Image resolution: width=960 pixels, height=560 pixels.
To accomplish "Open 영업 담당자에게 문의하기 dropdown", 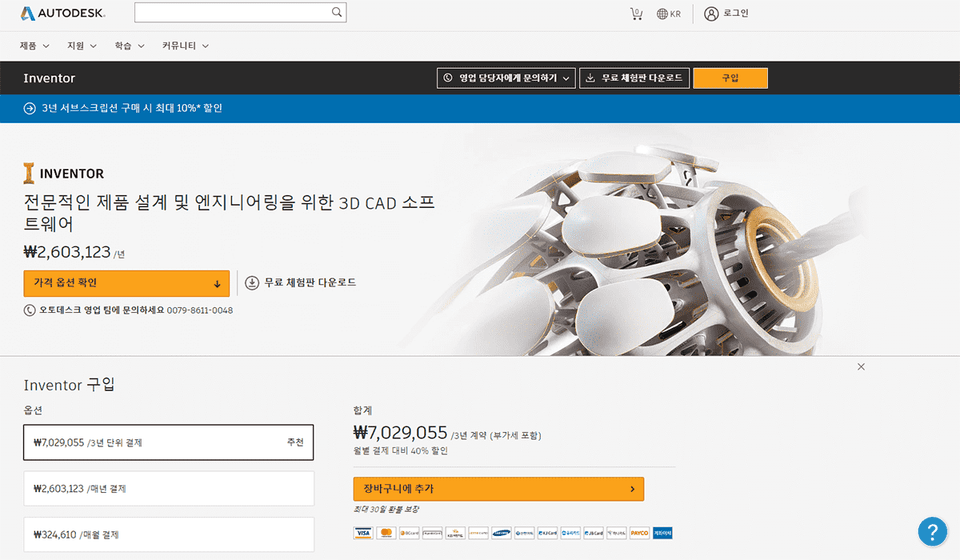I will coord(506,78).
